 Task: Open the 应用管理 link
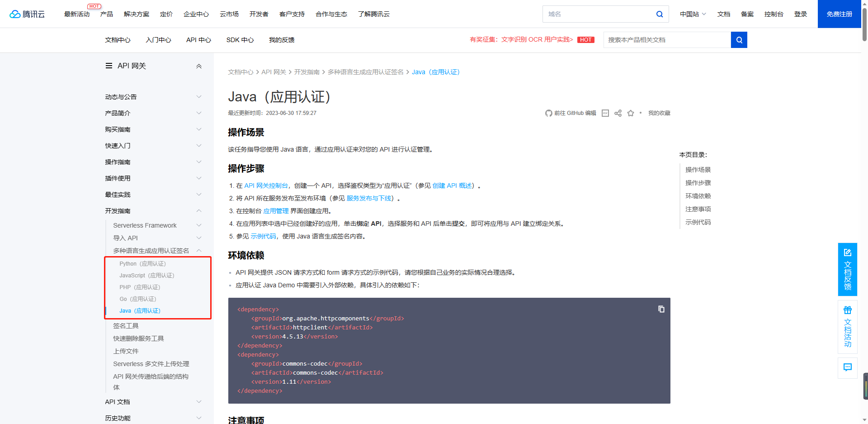click(x=276, y=211)
